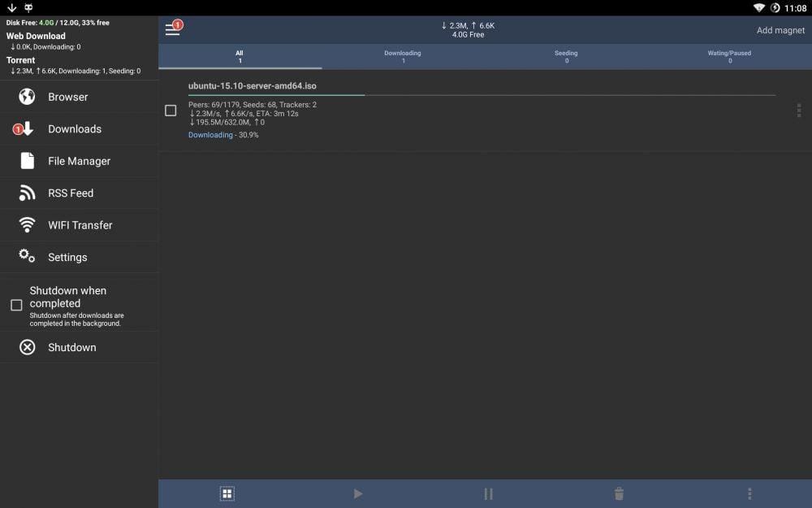
Task: Click the Add magnet button
Action: (x=780, y=30)
